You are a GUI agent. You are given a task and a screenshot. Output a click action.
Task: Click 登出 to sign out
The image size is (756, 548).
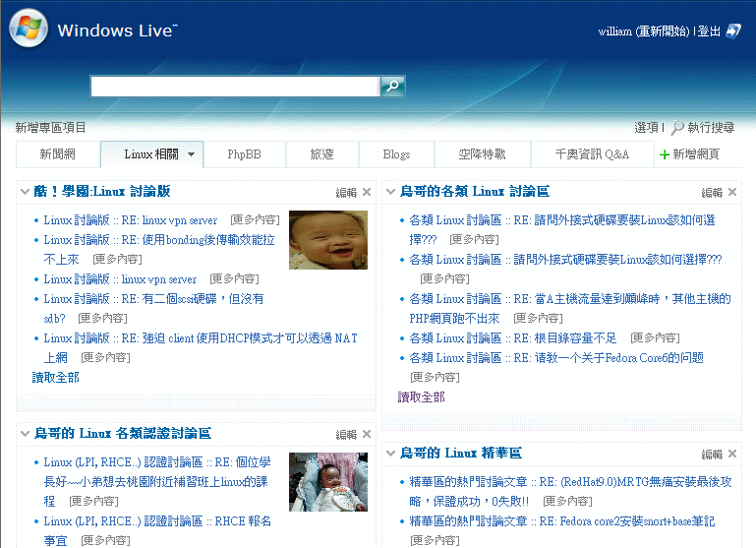(709, 31)
